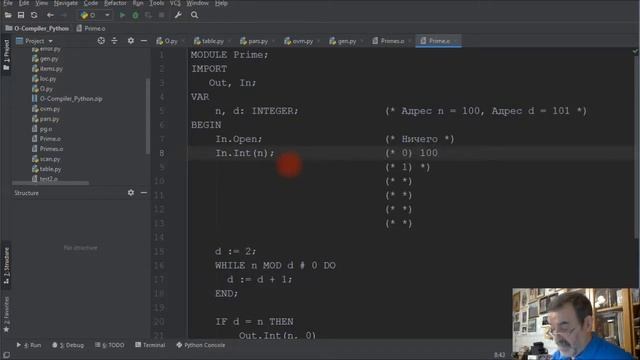Click the Open folder toolbar icon
Screen dimensions: 640x360
(x=8, y=15)
